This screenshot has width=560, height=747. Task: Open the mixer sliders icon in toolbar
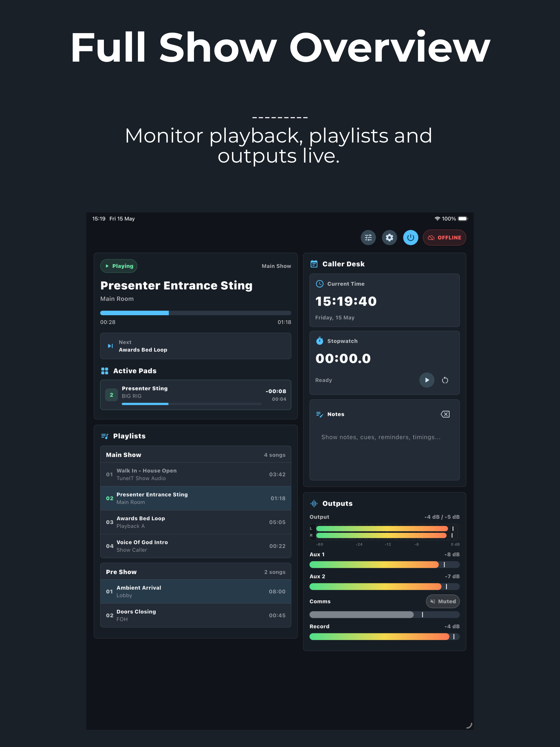pos(368,238)
